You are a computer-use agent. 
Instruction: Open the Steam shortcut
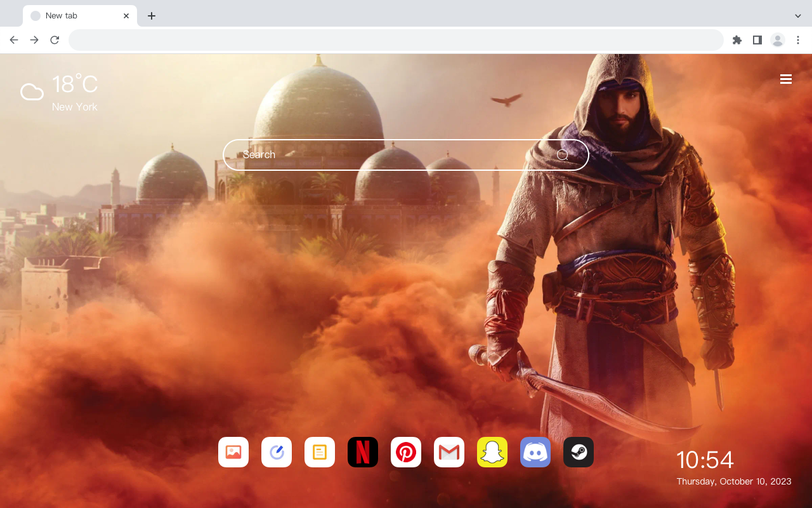click(x=579, y=452)
